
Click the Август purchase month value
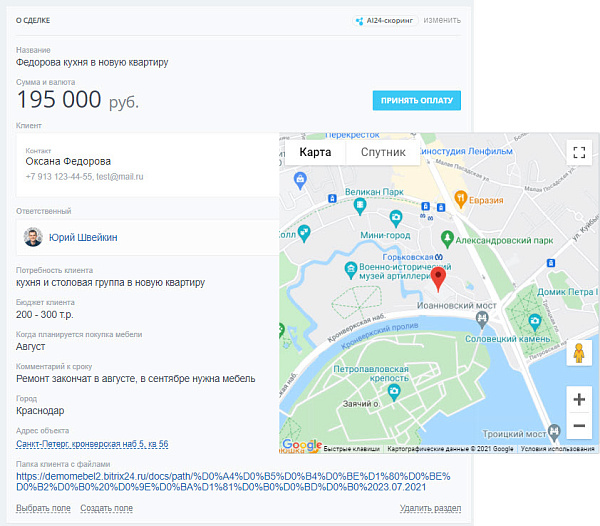point(30,347)
